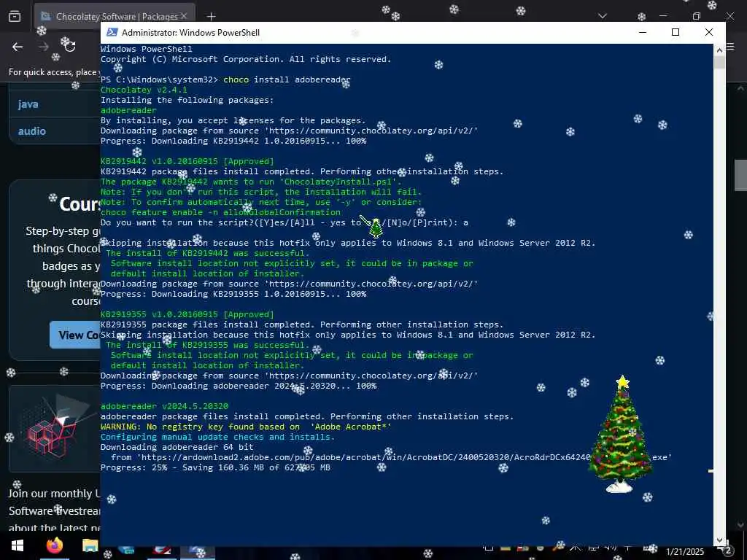
Task: Select the PowerShell taskbar button
Action: point(197,551)
